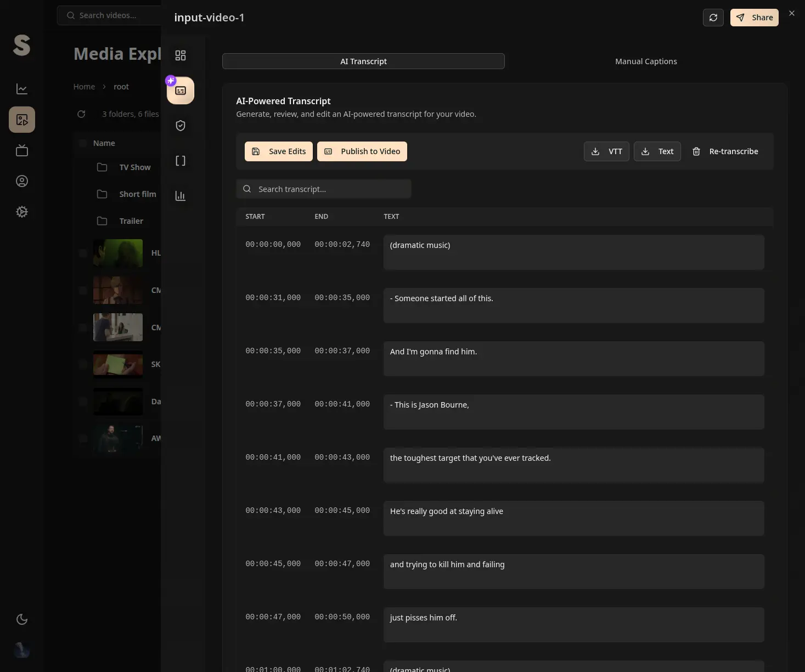The height and width of the screenshot is (672, 805).
Task: Click start time 00:00:31,000
Action: coord(273,298)
